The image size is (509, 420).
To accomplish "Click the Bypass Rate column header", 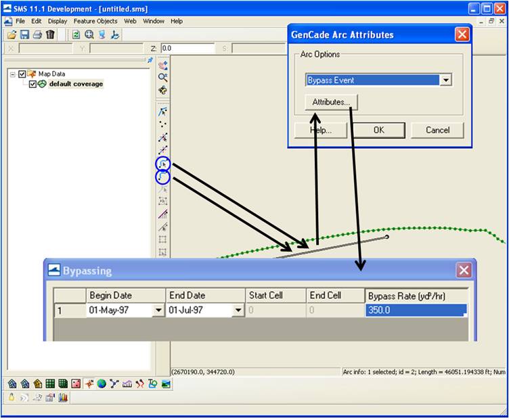I will [x=416, y=296].
